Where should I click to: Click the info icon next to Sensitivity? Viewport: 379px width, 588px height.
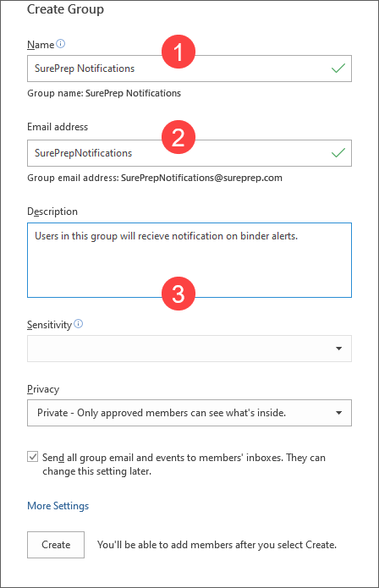coord(78,324)
